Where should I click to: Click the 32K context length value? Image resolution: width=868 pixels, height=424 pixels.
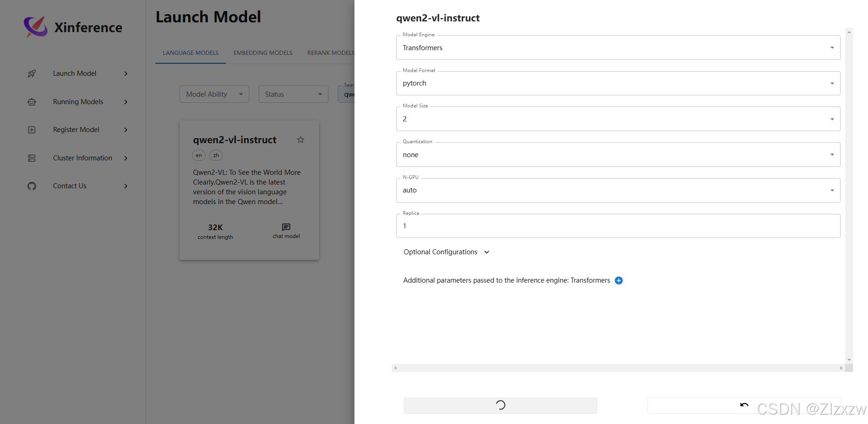pos(215,227)
